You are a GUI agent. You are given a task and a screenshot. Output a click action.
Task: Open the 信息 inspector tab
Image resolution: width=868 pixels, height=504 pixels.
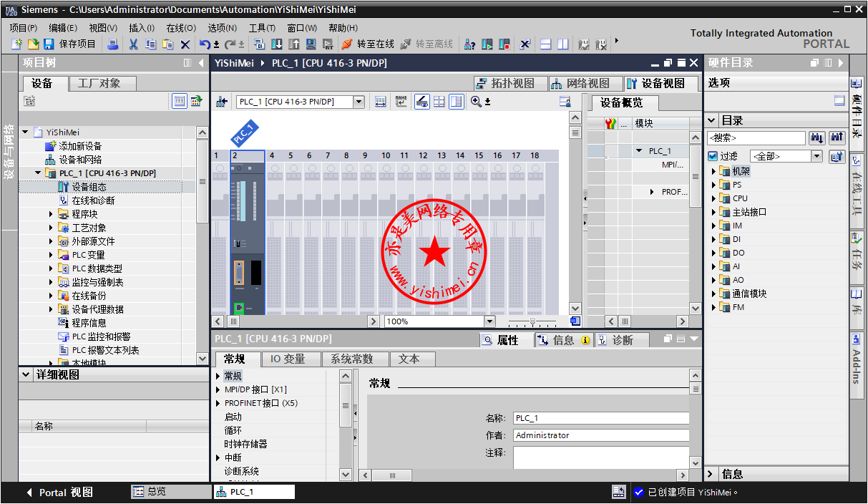coord(565,340)
